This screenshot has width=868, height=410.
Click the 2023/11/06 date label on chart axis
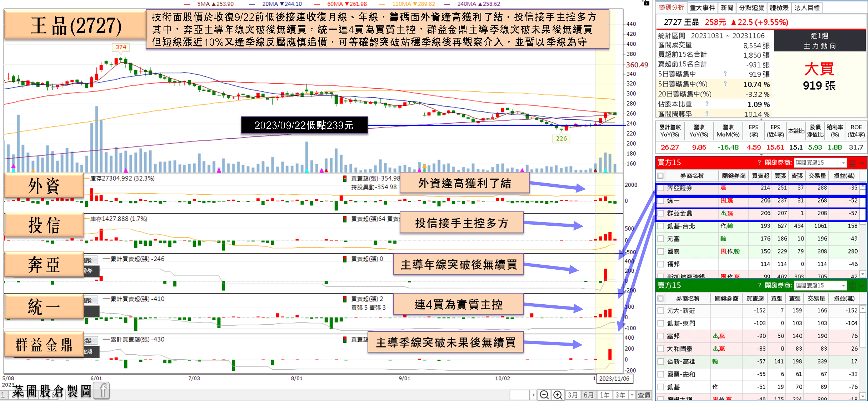(614, 379)
